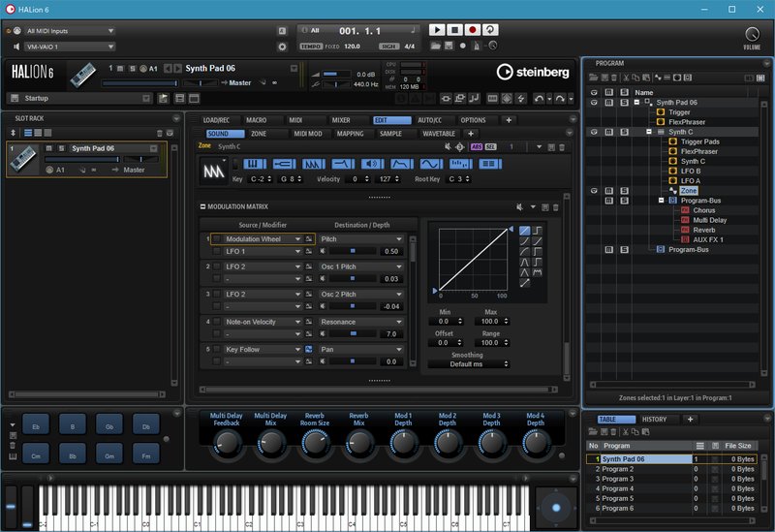The width and height of the screenshot is (775, 532).
Task: Select the Reverb effect in tree
Action: (x=704, y=230)
